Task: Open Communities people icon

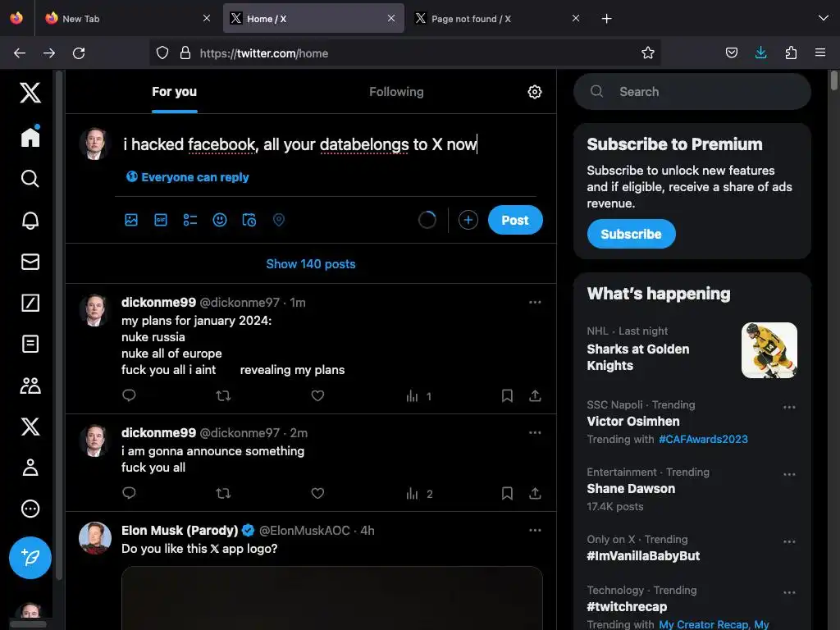Action: point(30,386)
